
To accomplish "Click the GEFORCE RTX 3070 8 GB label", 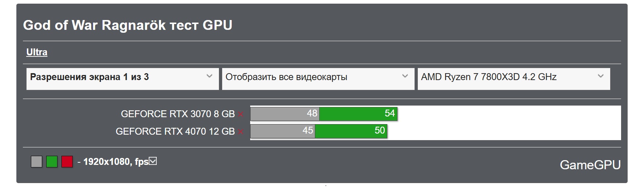I will [x=177, y=114].
